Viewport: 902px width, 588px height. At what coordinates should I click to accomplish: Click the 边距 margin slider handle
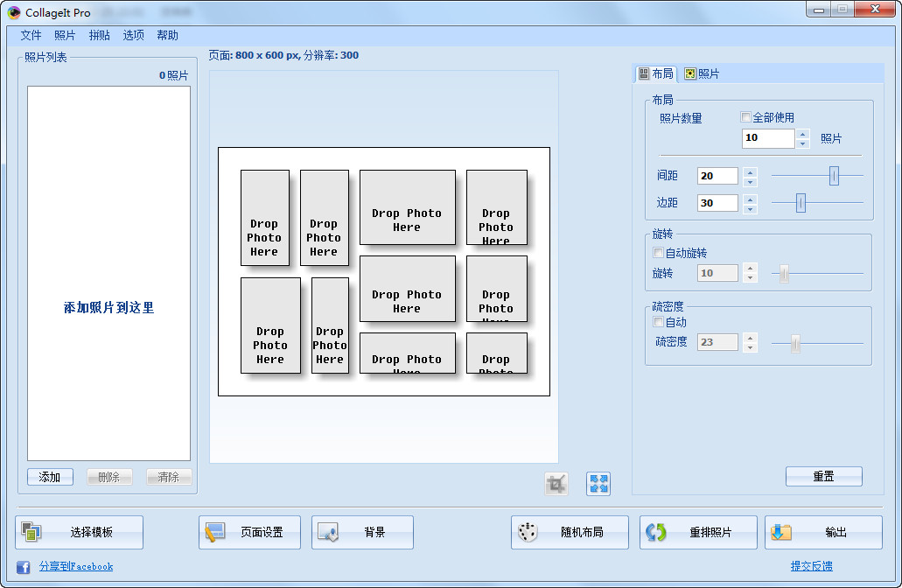801,202
